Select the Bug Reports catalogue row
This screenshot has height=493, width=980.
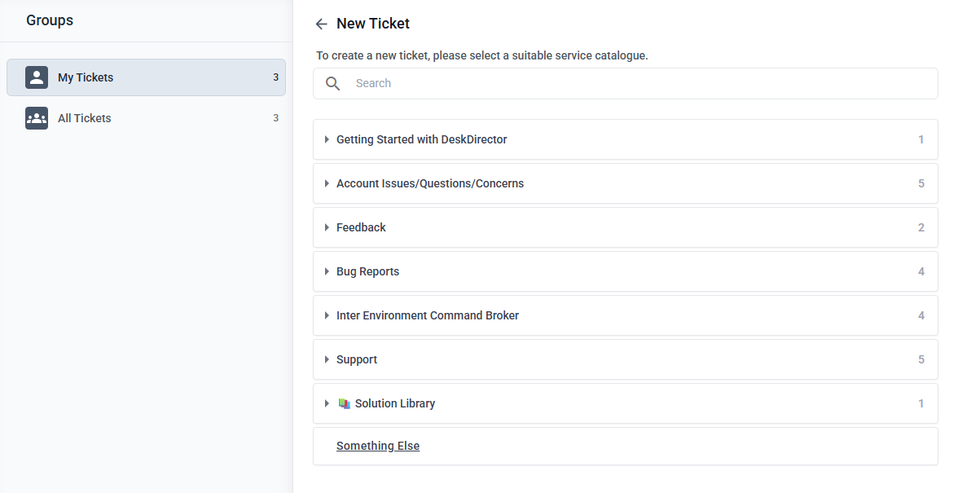pyautogui.click(x=625, y=271)
